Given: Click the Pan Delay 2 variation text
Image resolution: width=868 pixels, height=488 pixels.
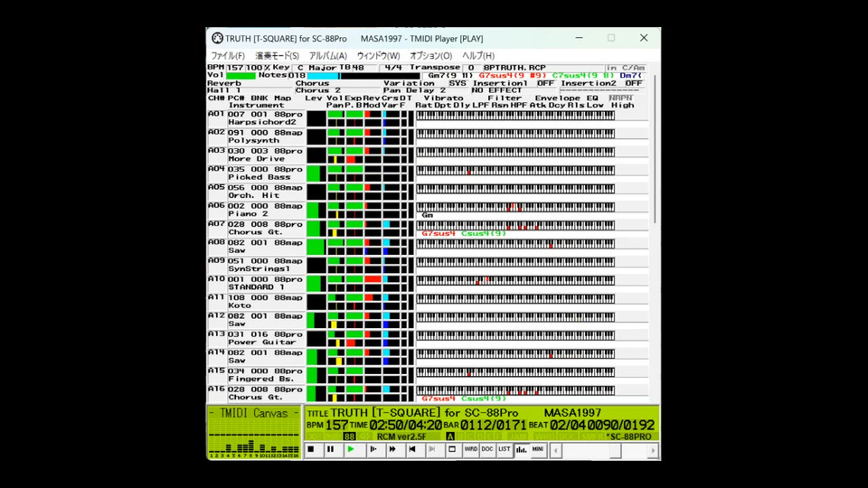Looking at the screenshot, I should tap(415, 90).
